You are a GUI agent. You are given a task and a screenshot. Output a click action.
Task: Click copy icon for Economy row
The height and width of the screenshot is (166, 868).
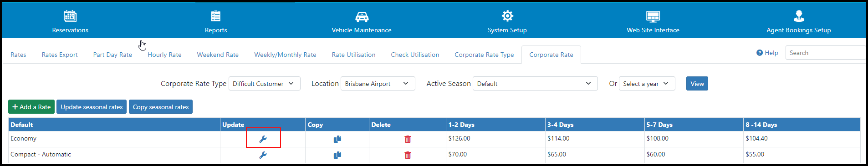337,139
